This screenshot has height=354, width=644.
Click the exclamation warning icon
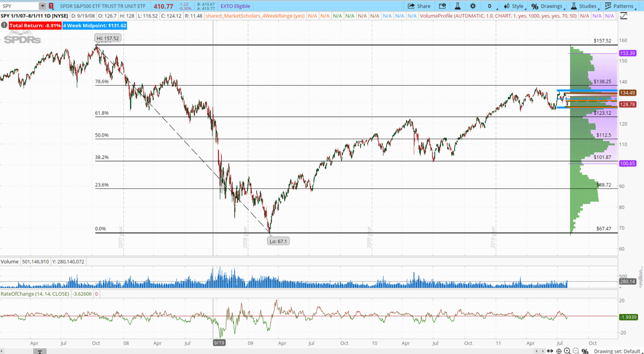pos(4,25)
